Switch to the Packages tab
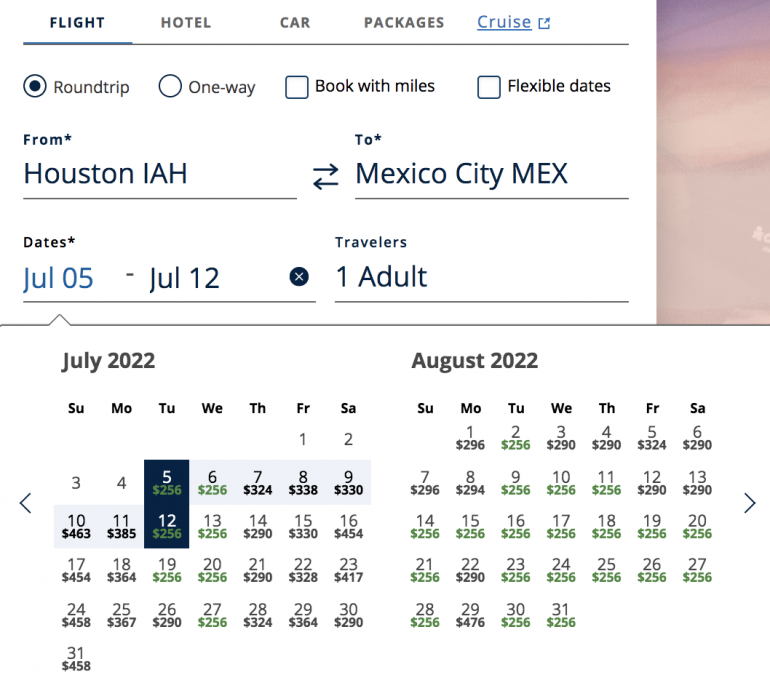 (x=404, y=22)
